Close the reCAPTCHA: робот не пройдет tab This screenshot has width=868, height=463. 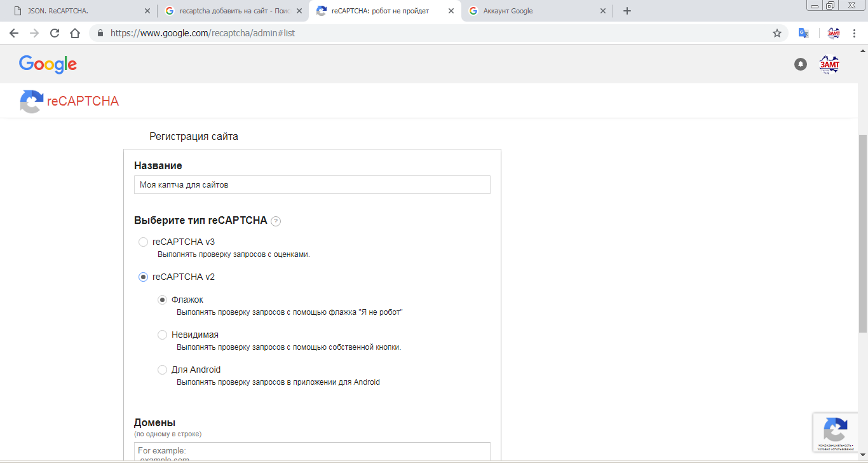pyautogui.click(x=451, y=11)
